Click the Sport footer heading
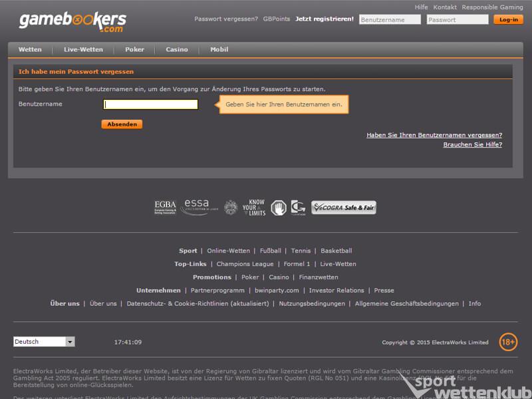Screen dimensions: 532x399 [188, 251]
